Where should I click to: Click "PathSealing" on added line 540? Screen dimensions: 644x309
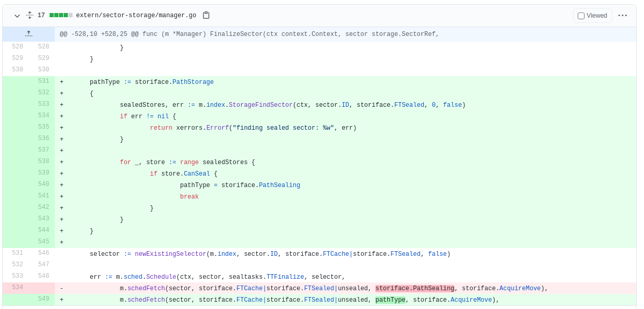tap(280, 186)
